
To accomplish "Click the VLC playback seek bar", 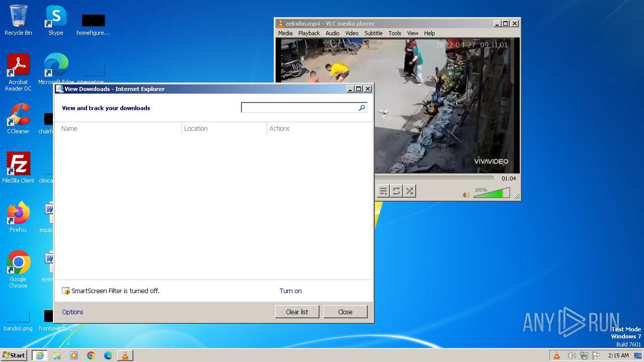I will pyautogui.click(x=435, y=178).
